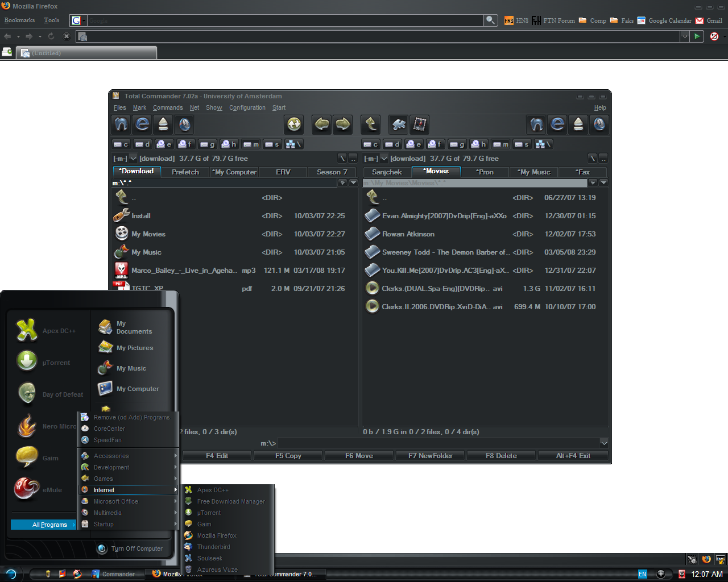The height and width of the screenshot is (582, 728).
Task: Click the Firefox reload icon
Action: pos(51,36)
